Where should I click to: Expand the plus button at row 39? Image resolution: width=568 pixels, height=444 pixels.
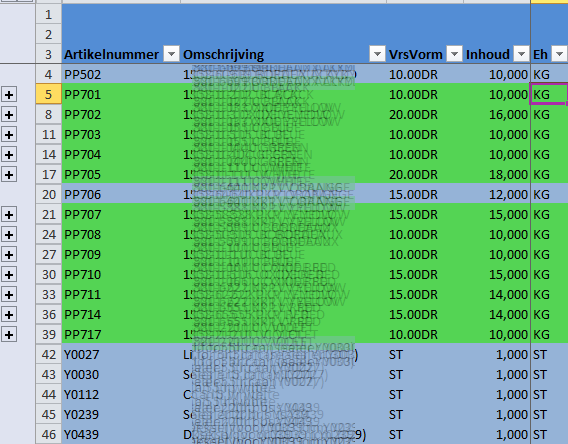tap(9, 335)
